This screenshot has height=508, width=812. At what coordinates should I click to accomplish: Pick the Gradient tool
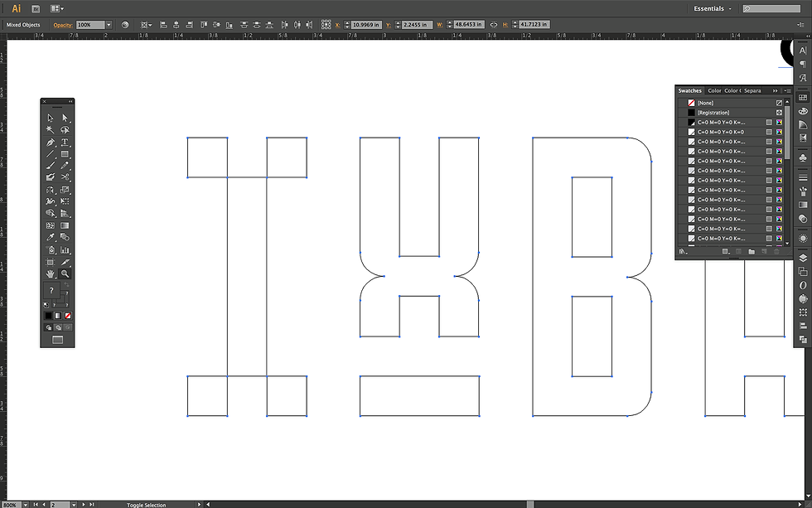pyautogui.click(x=65, y=225)
